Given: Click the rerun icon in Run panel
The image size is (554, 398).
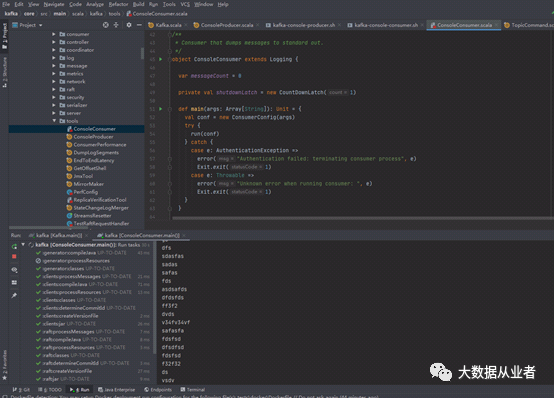Looking at the screenshot, I should (x=14, y=246).
